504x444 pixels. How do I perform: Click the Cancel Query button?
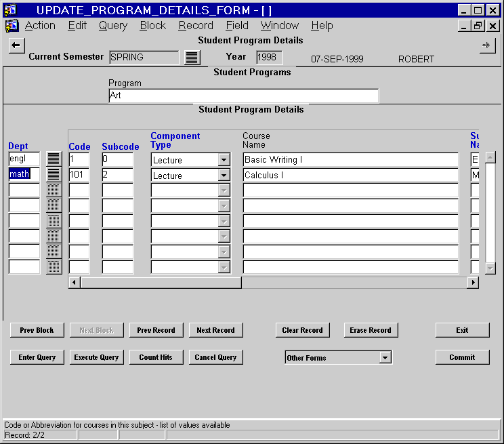point(215,357)
